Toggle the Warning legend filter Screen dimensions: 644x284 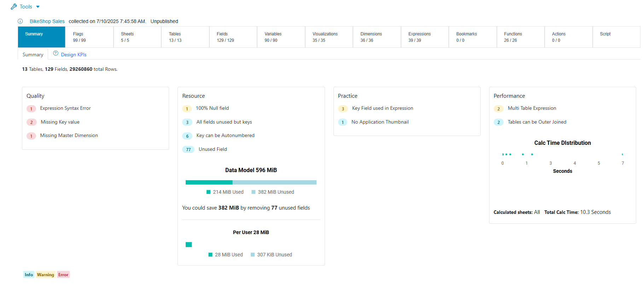46,274
